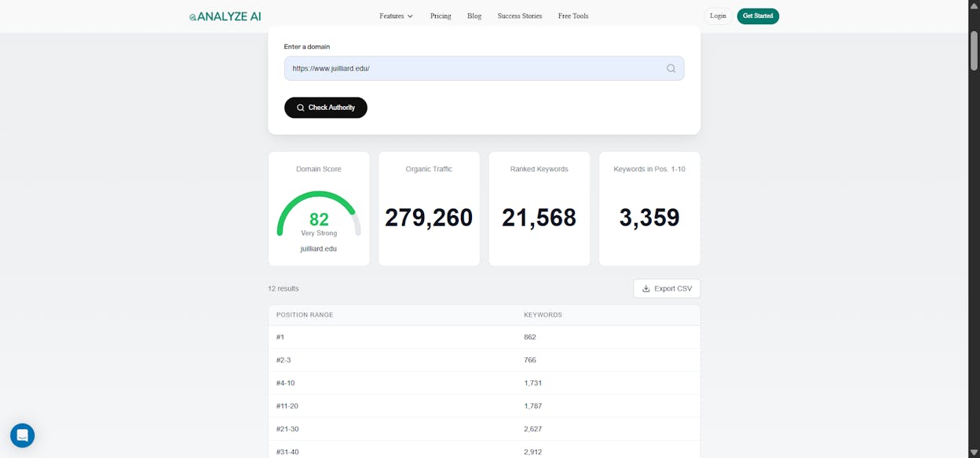
Task: Click the scrollbar down arrow
Action: coord(974,453)
